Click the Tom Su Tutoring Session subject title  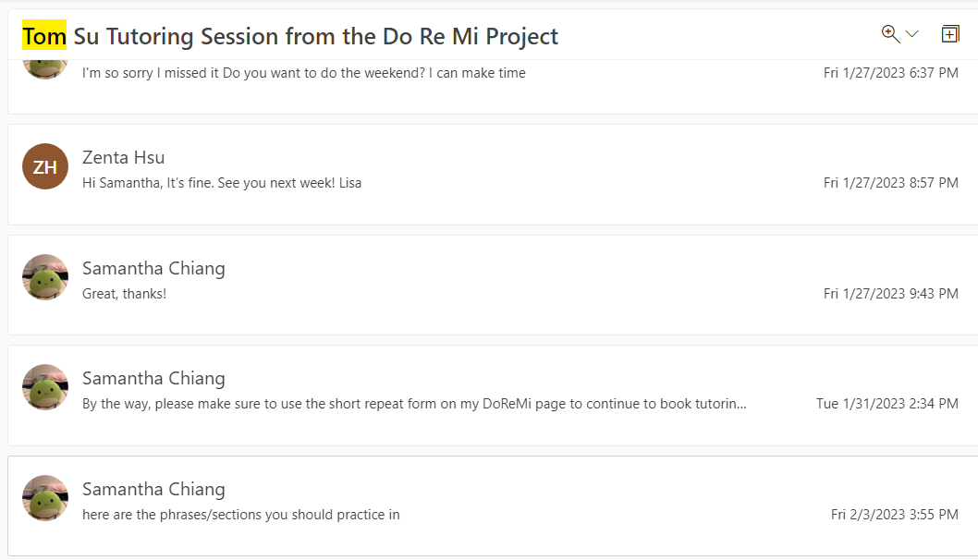(x=314, y=36)
